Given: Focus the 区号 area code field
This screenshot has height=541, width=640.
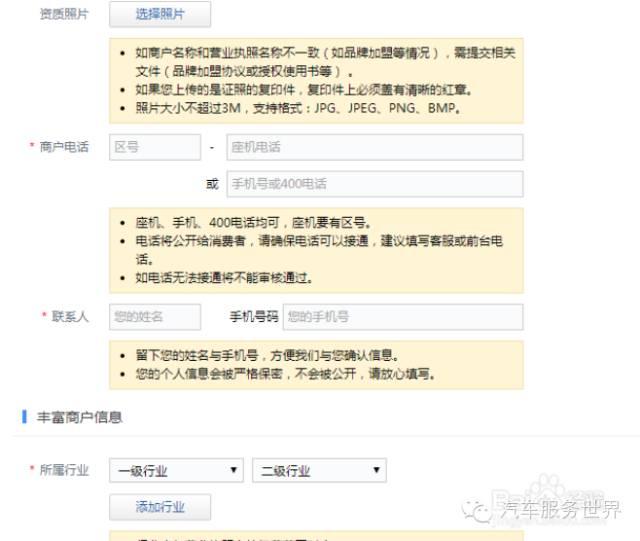Looking at the screenshot, I should coord(155,147).
